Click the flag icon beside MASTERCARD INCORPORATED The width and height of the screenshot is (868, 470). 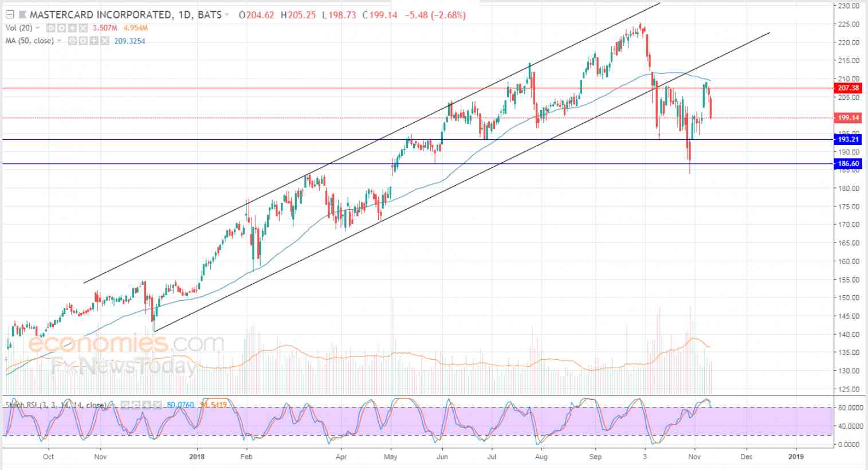pos(22,15)
